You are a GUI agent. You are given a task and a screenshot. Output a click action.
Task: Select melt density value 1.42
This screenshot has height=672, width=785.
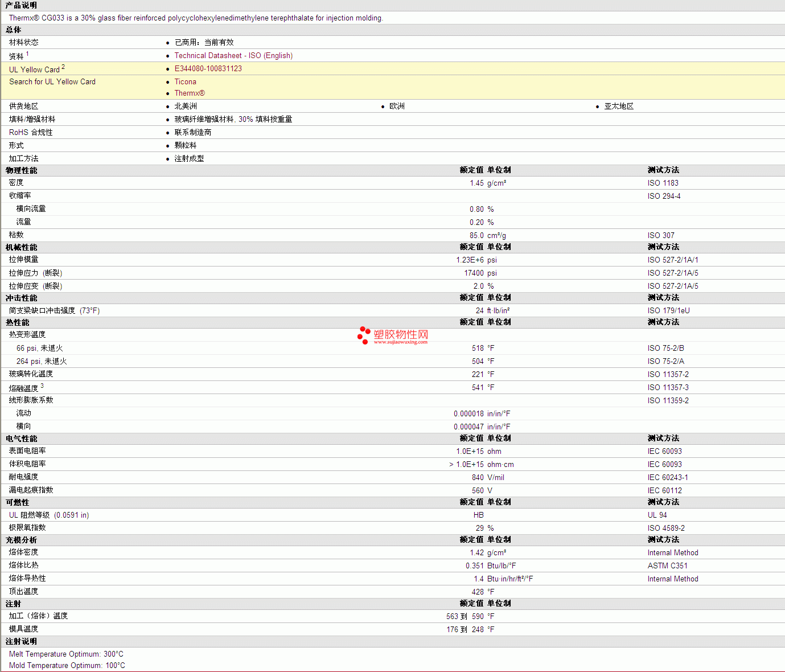476,553
